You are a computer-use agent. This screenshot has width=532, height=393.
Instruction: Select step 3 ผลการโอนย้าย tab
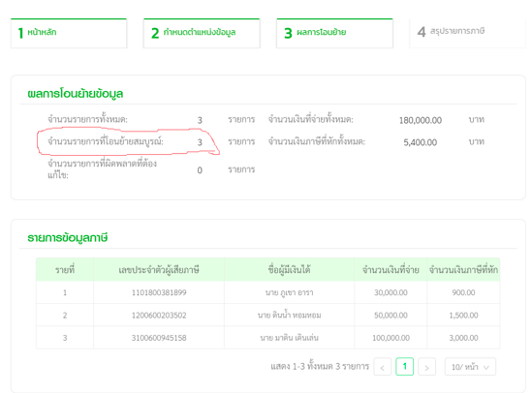click(334, 33)
